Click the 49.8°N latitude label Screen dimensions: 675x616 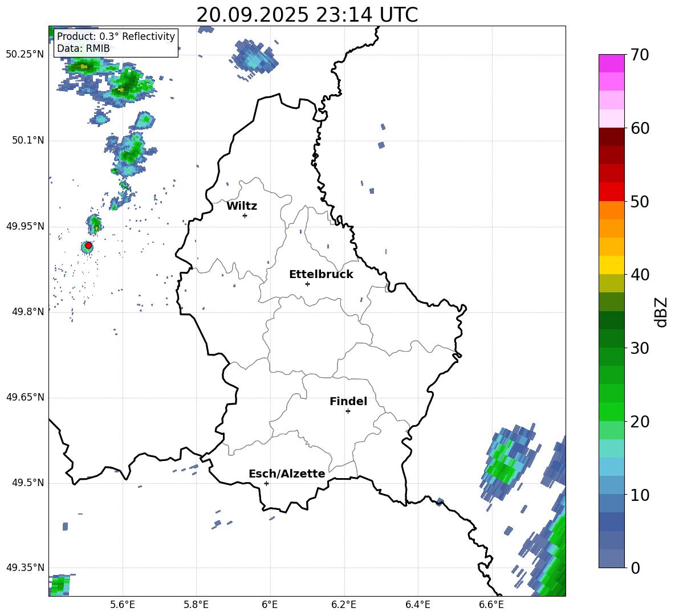(x=28, y=312)
